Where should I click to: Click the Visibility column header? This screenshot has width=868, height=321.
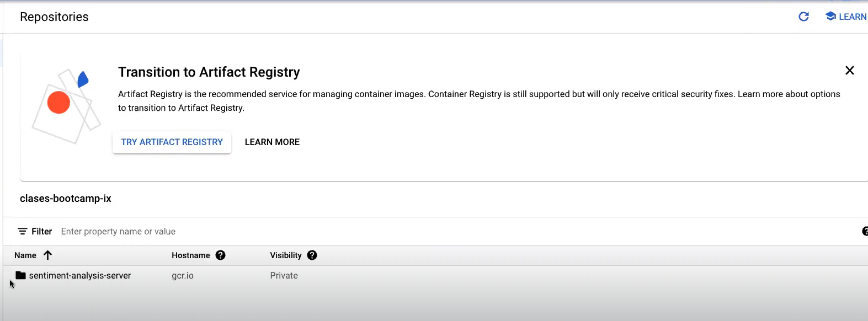(x=286, y=255)
